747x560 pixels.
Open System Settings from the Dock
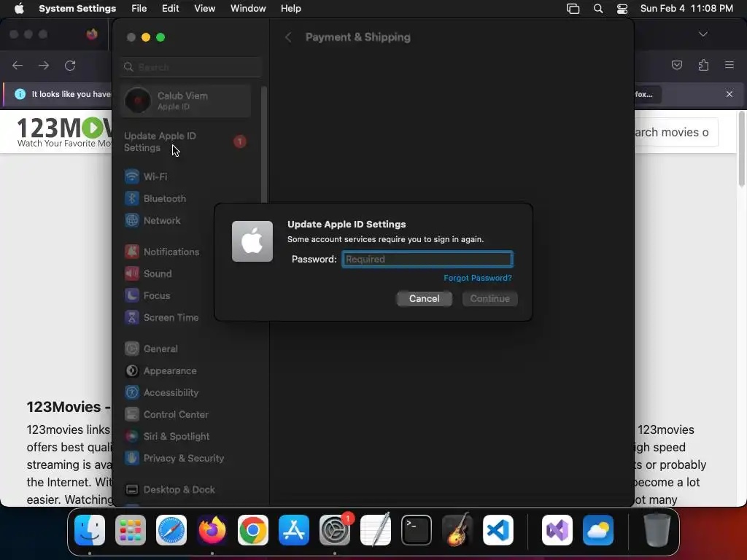[335, 530]
